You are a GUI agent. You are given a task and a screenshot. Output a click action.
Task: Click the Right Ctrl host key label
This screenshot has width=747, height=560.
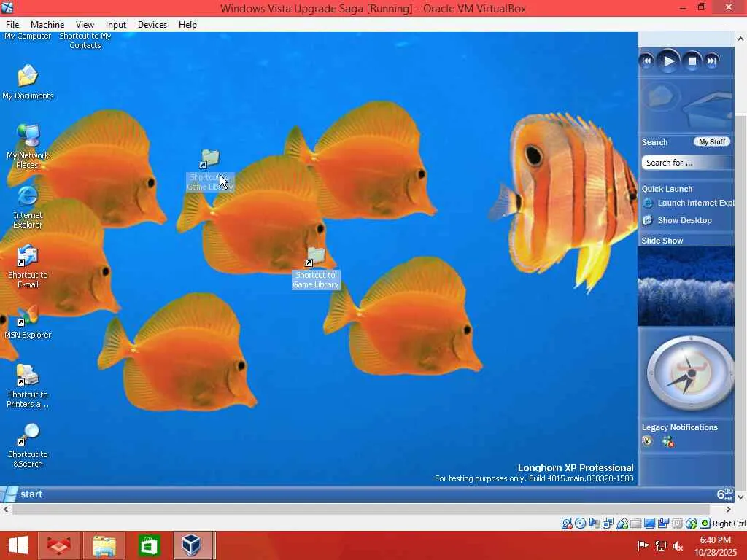pyautogui.click(x=729, y=524)
